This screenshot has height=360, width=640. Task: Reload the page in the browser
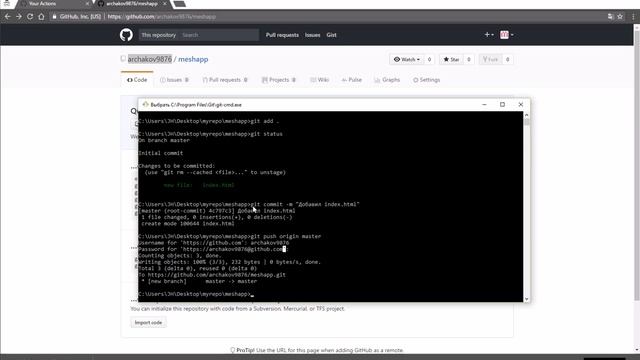click(x=30, y=17)
